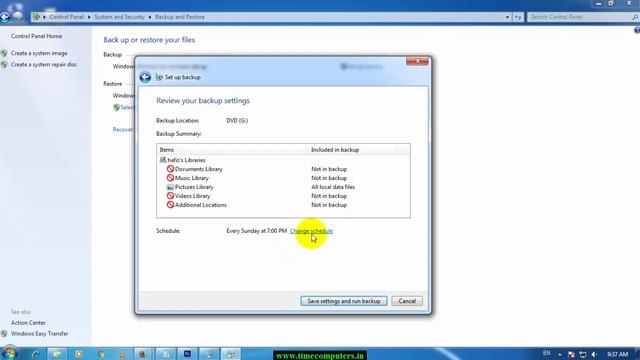Click the refresh button beside the address bar
The image size is (640, 360).
click(x=518, y=17)
